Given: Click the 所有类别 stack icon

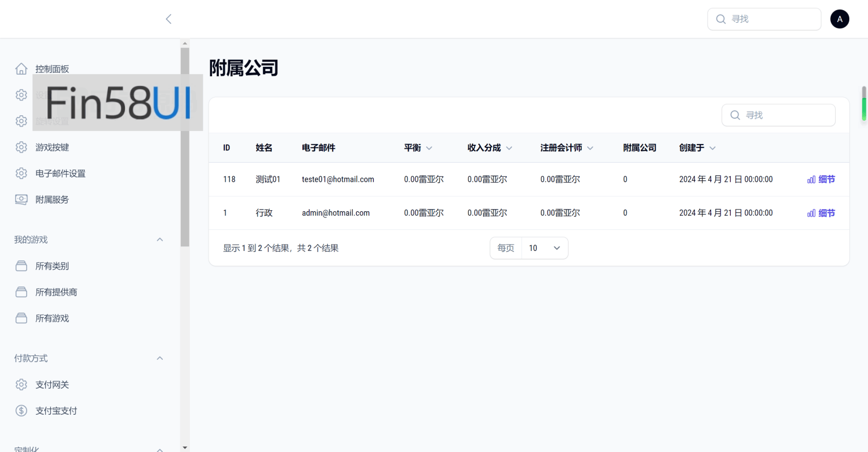Looking at the screenshot, I should point(21,266).
